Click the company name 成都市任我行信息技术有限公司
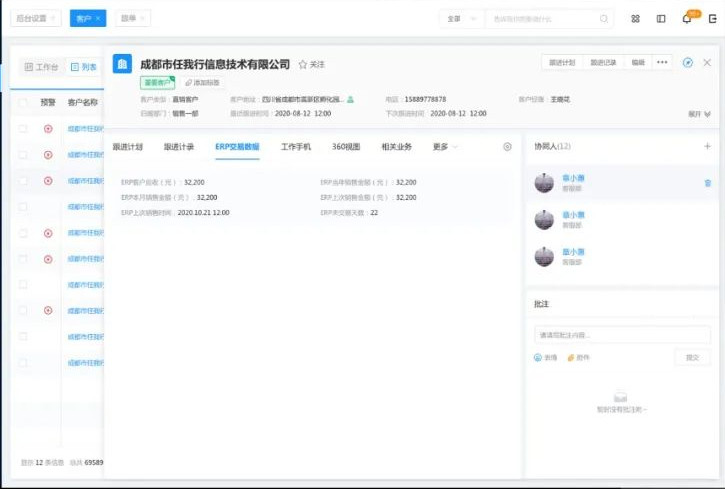The image size is (725, 489). [x=215, y=64]
